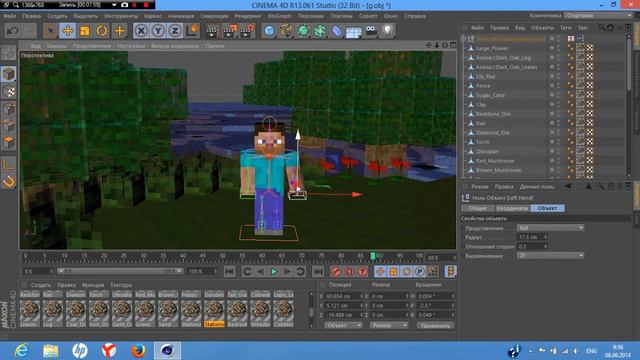The width and height of the screenshot is (640, 360).
Task: Click the timeline current-frame green marker
Action: point(373,256)
